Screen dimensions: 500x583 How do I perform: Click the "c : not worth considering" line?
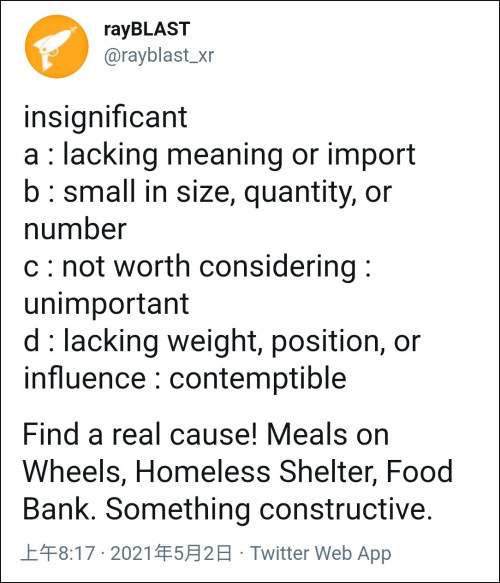[x=197, y=267]
